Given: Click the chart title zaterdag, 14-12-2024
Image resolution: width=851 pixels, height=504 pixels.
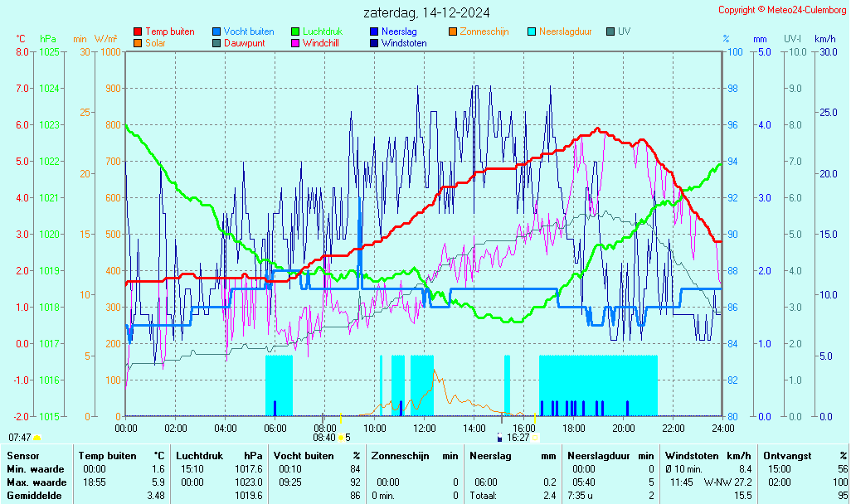Looking at the screenshot, I should point(426,12).
